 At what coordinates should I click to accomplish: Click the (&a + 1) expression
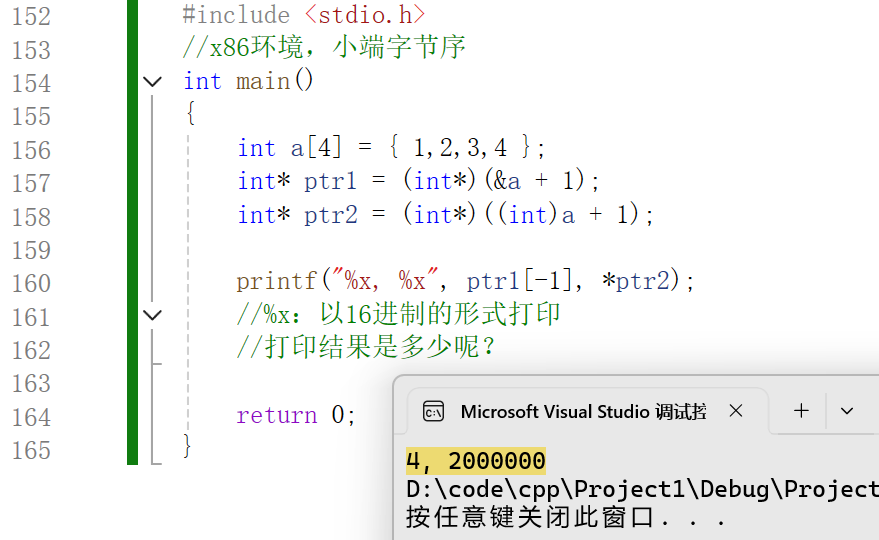click(535, 181)
